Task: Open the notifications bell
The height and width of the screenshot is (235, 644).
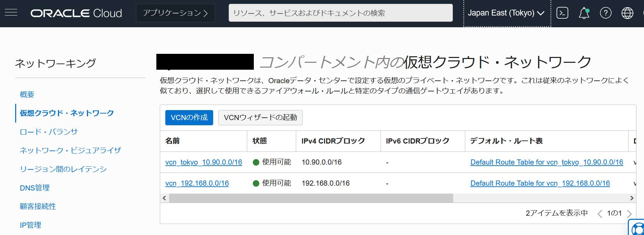Action: (584, 13)
